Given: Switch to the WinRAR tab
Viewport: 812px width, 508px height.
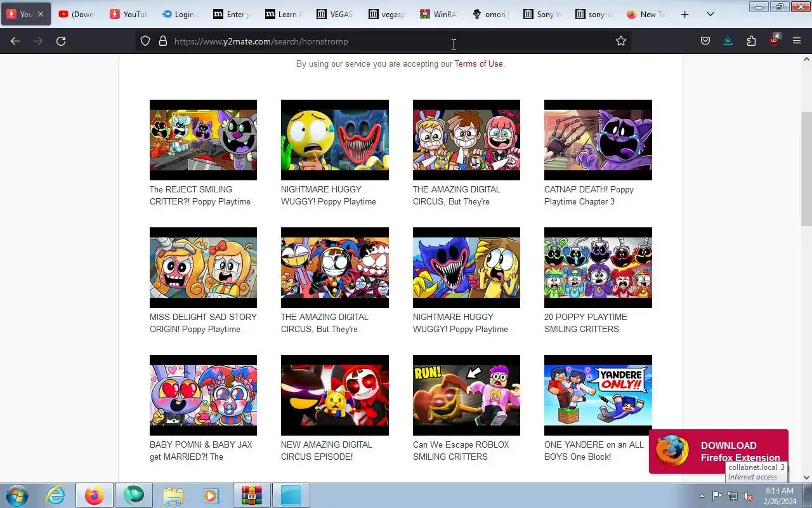Looking at the screenshot, I should 438,14.
